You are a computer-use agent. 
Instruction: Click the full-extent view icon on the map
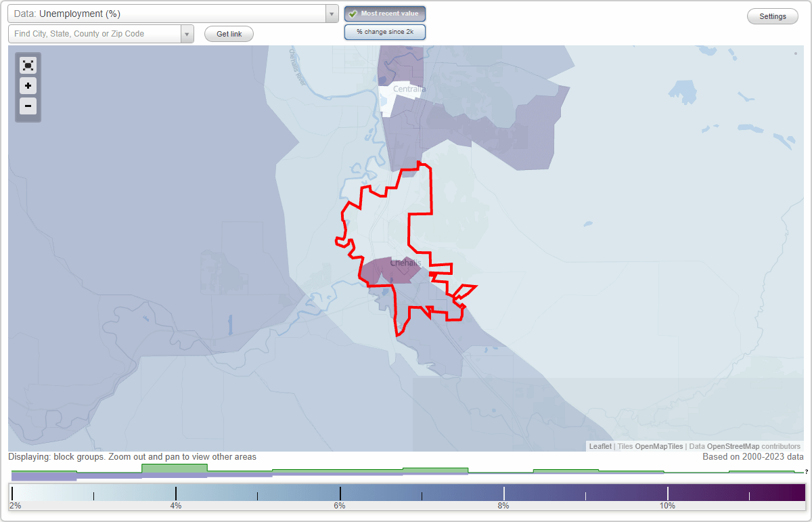tap(28, 65)
